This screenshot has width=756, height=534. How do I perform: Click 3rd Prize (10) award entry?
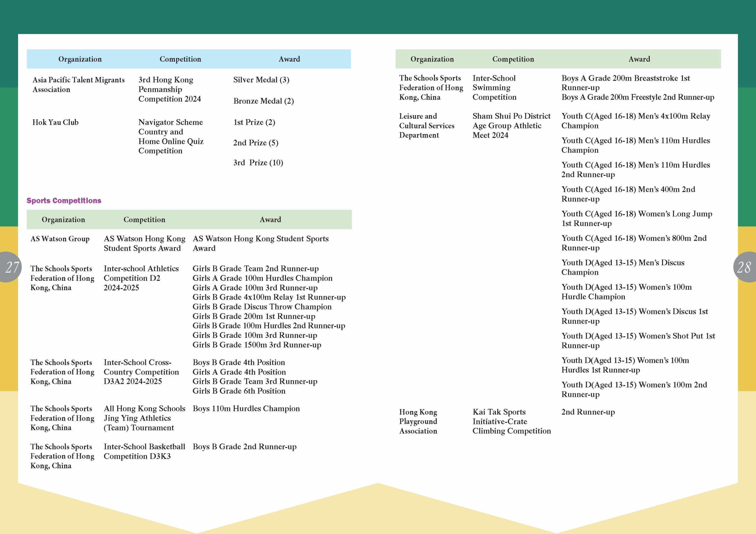tap(258, 163)
